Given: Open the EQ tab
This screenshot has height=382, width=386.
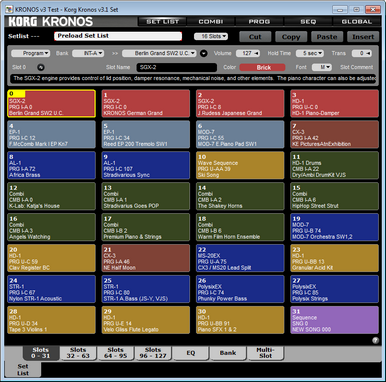Looking at the screenshot, I should coord(190,353).
